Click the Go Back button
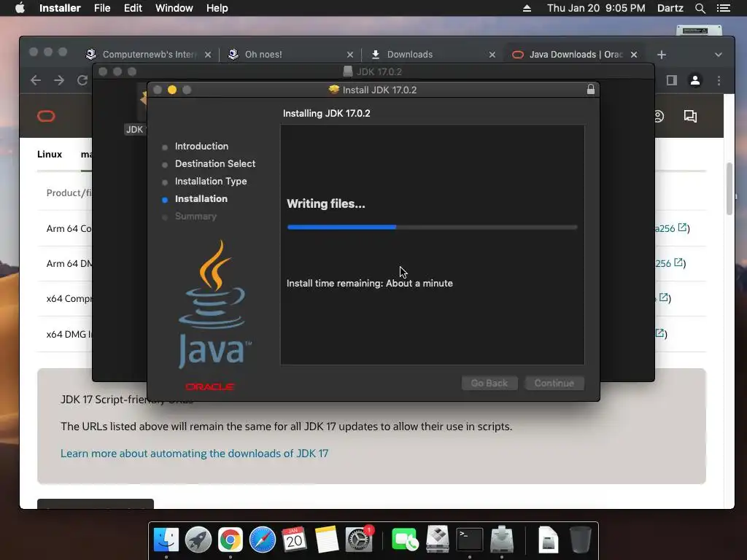This screenshot has height=560, width=747. click(x=489, y=384)
